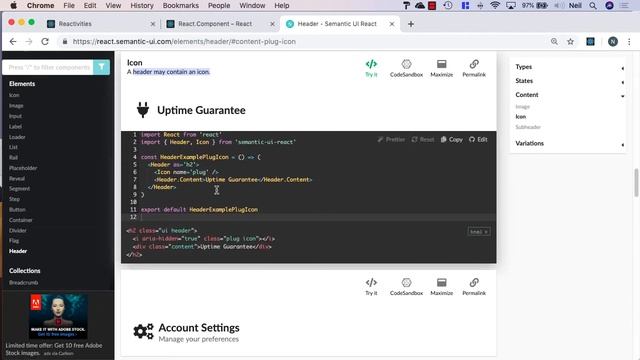Click the filter funnel icon in sidebar

pyautogui.click(x=101, y=67)
